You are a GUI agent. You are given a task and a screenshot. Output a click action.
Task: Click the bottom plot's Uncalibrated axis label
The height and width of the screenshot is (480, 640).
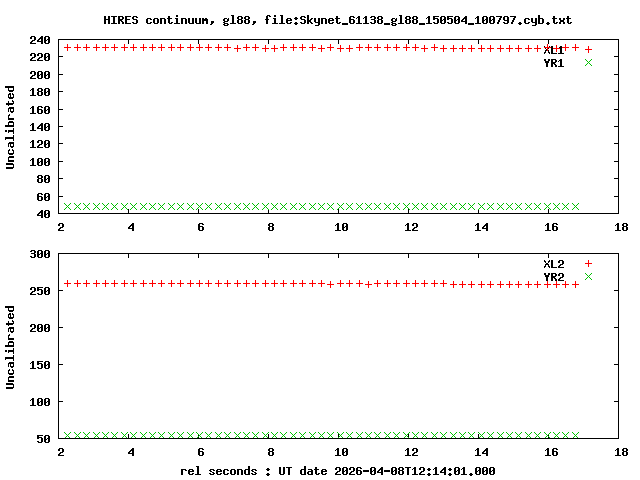(x=11, y=347)
